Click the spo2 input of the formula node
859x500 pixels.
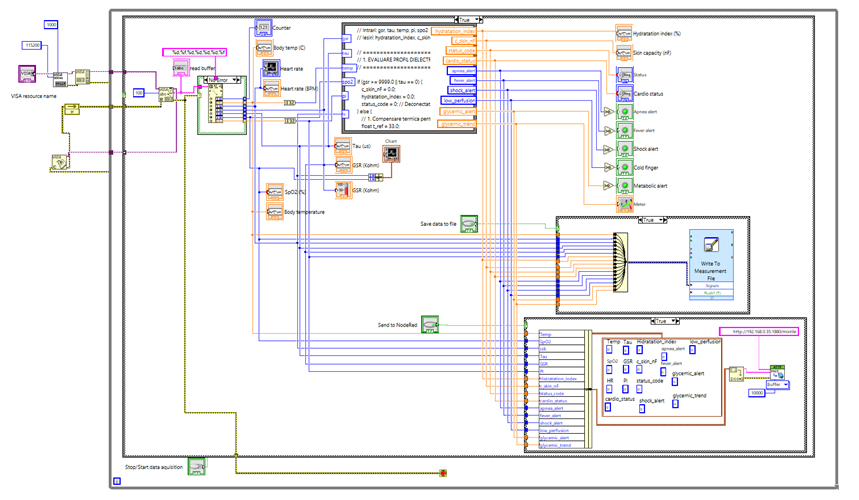click(348, 82)
